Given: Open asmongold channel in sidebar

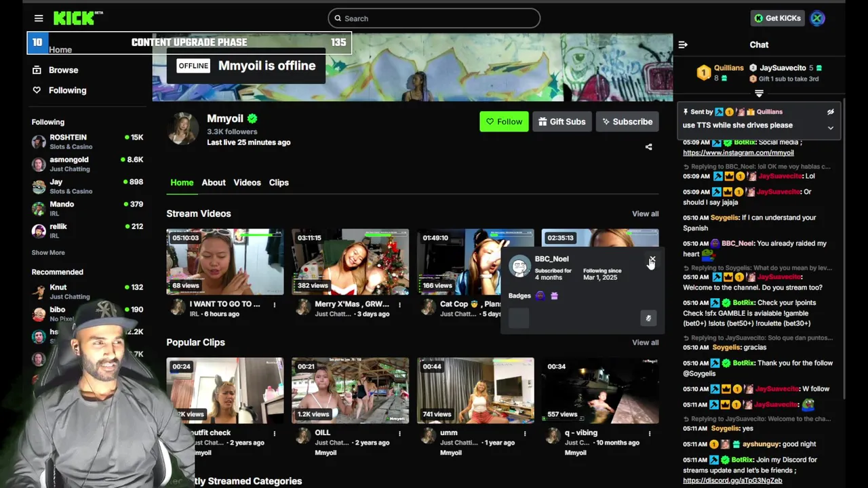Looking at the screenshot, I should tap(87, 163).
